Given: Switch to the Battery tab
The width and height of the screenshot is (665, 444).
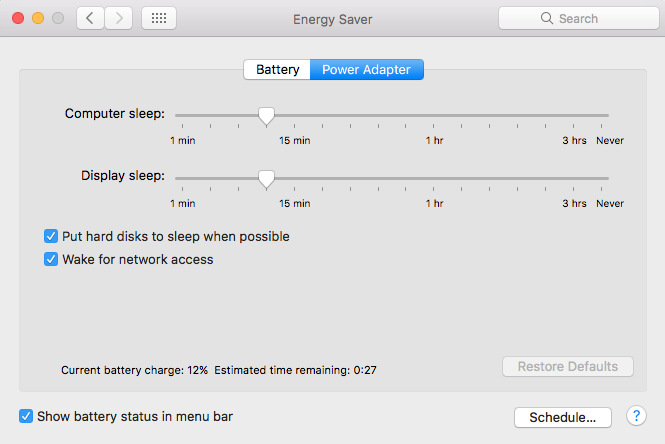Looking at the screenshot, I should click(x=277, y=70).
